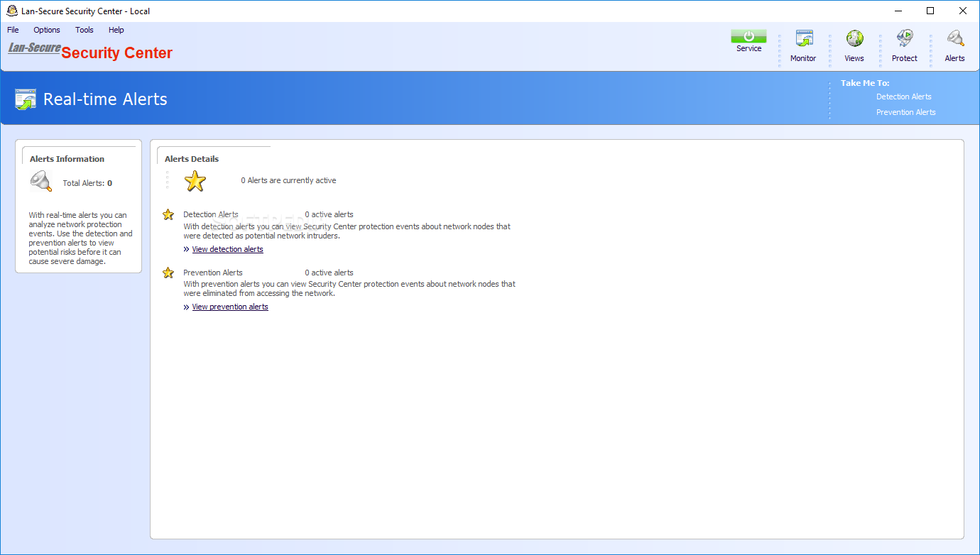This screenshot has height=555, width=980.
Task: Minimize the Security Center window
Action: (x=898, y=11)
